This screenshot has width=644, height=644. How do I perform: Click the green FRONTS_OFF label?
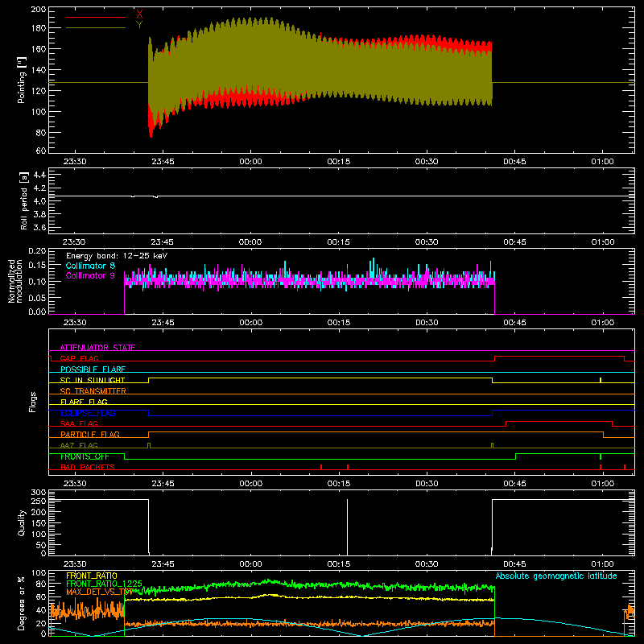[x=85, y=456]
